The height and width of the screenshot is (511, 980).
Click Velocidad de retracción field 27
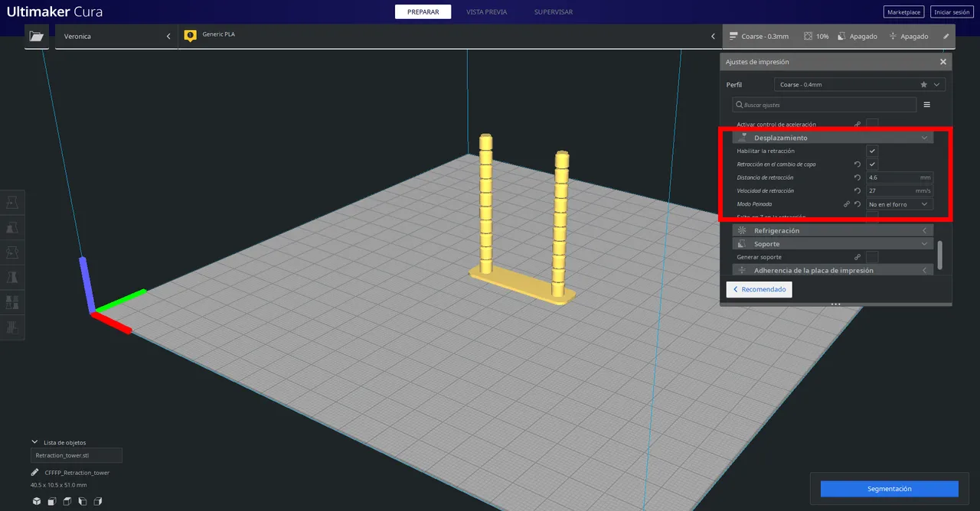coord(900,190)
